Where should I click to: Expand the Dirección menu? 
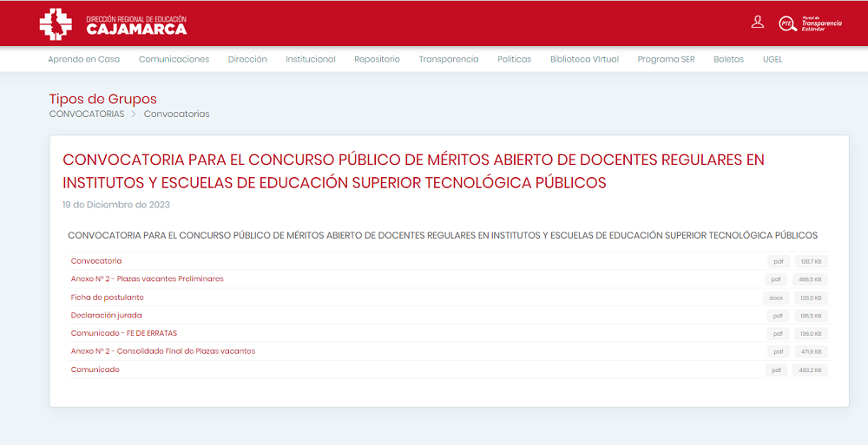click(247, 59)
